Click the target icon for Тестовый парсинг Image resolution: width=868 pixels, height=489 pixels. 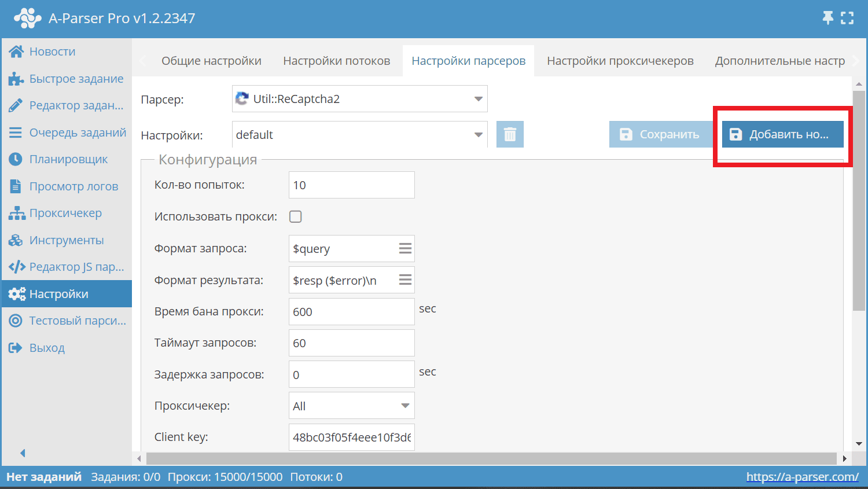click(16, 321)
